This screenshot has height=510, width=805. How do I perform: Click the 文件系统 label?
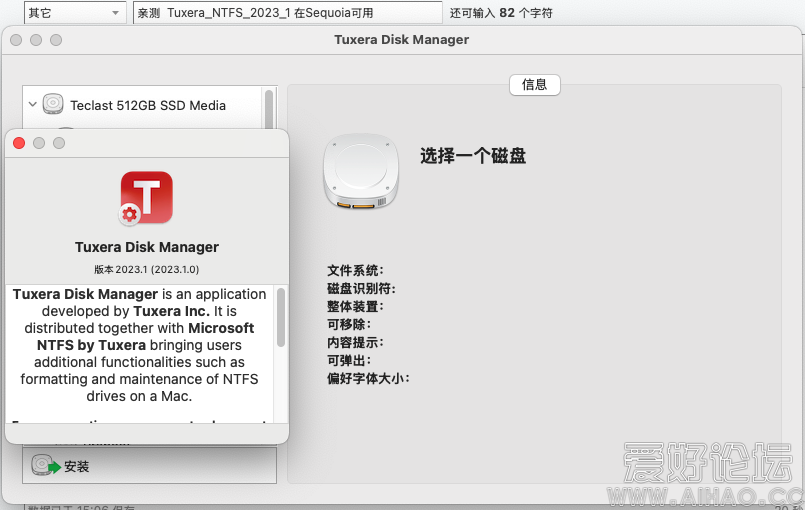pos(355,271)
